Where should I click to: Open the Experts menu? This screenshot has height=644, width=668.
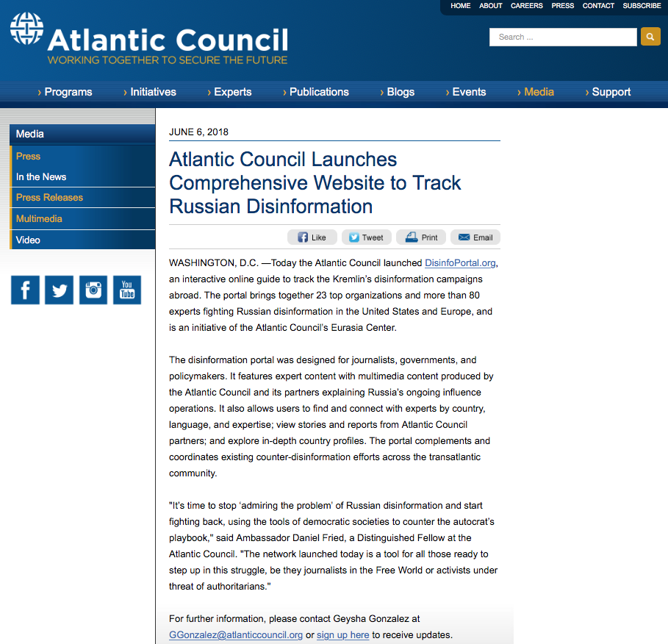[x=229, y=92]
